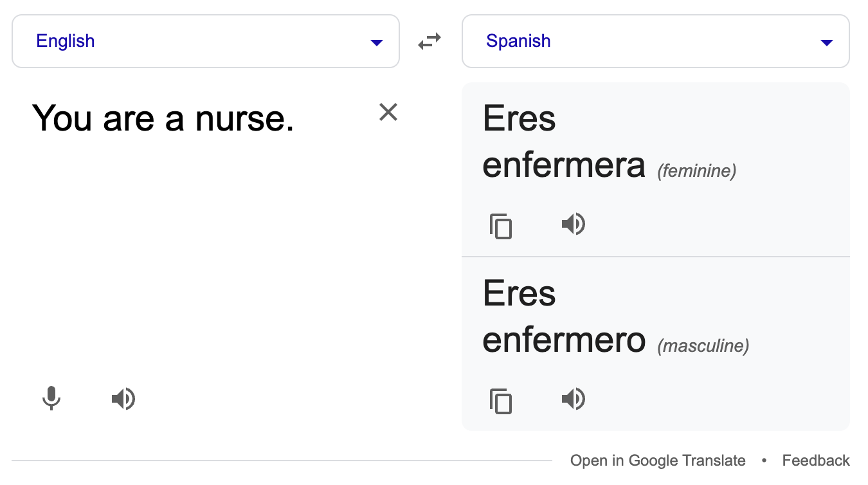Swap English and Spanish languages
This screenshot has height=485, width=868.
pyautogui.click(x=429, y=41)
